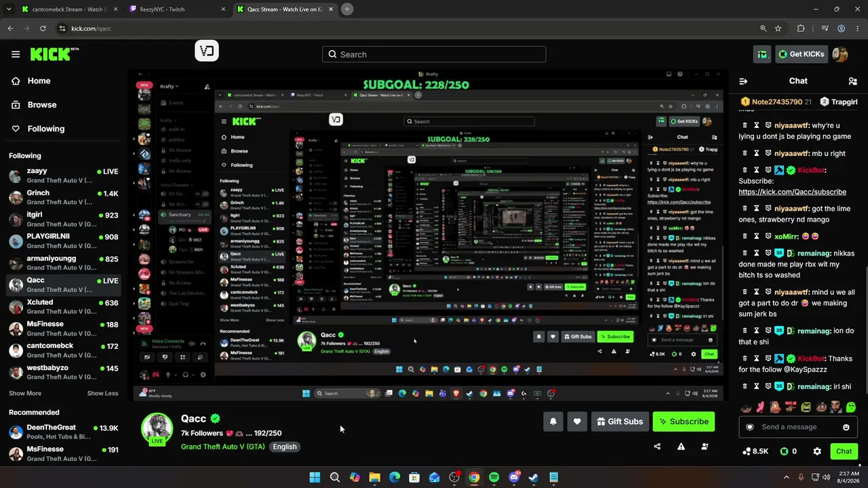This screenshot has width=868, height=488.
Task: Share the stream via share icon
Action: pyautogui.click(x=657, y=447)
